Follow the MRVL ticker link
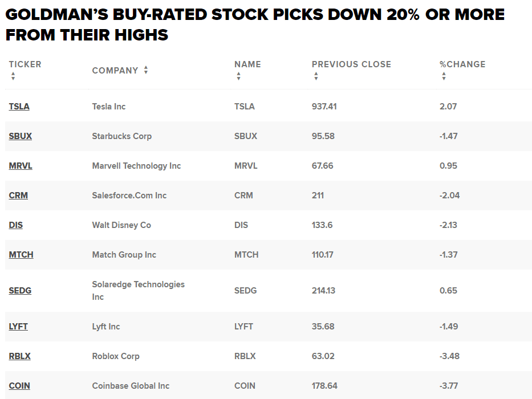Image resolution: width=532 pixels, height=399 pixels. pyautogui.click(x=21, y=166)
